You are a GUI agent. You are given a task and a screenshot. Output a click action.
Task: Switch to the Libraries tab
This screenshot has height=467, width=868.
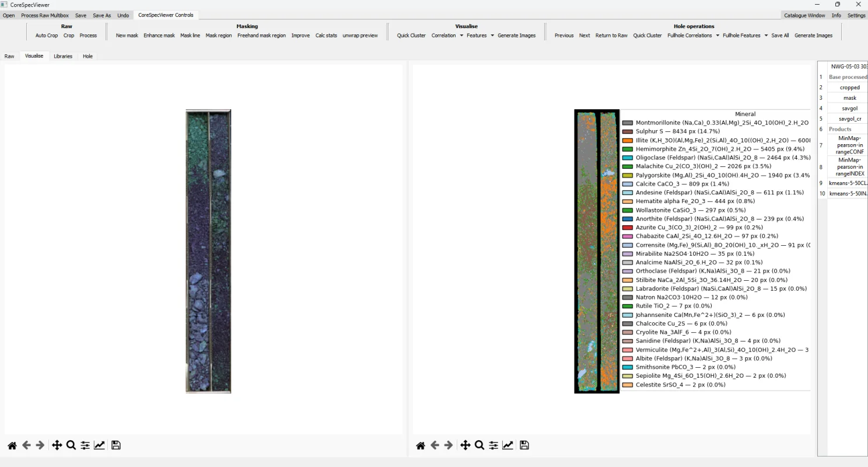point(63,57)
